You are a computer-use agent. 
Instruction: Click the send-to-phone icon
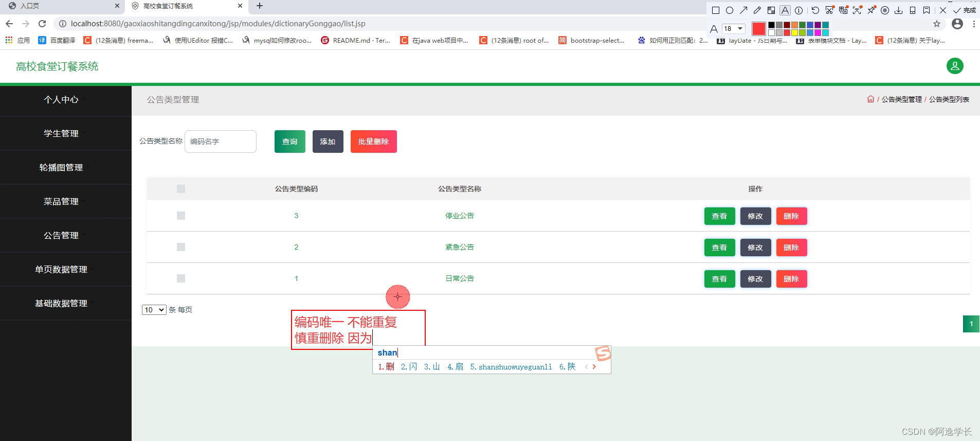(913, 10)
